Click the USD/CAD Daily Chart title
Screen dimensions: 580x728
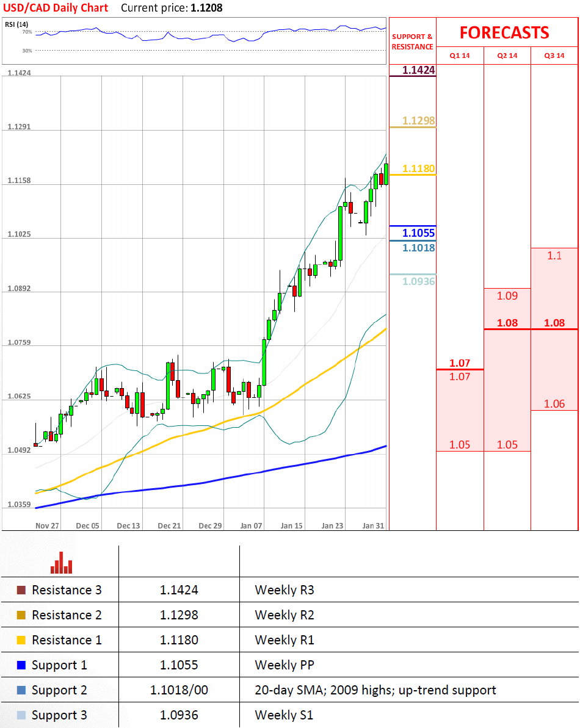click(56, 8)
